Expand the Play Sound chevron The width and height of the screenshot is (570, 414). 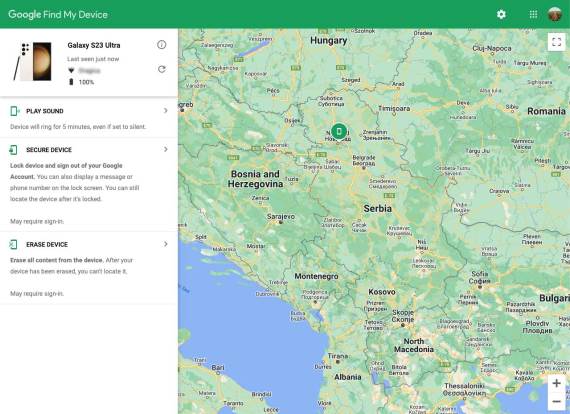pyautogui.click(x=166, y=110)
